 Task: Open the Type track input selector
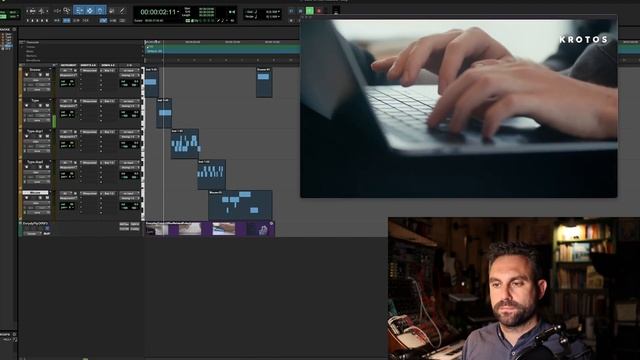point(129,101)
